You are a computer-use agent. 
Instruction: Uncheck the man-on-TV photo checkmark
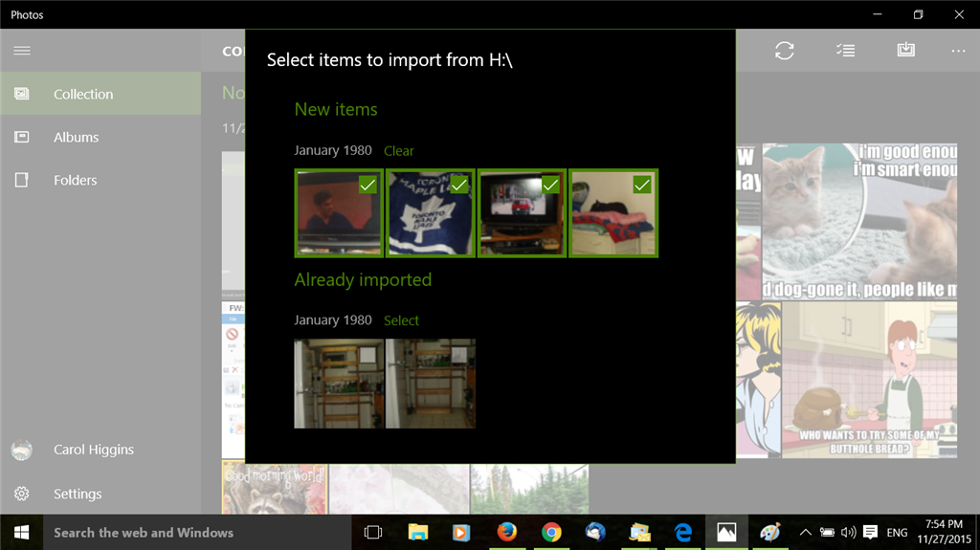[367, 185]
